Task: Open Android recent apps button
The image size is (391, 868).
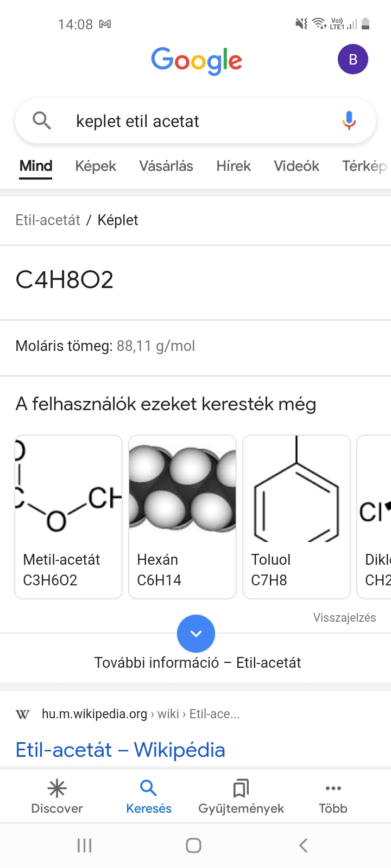Action: click(84, 845)
